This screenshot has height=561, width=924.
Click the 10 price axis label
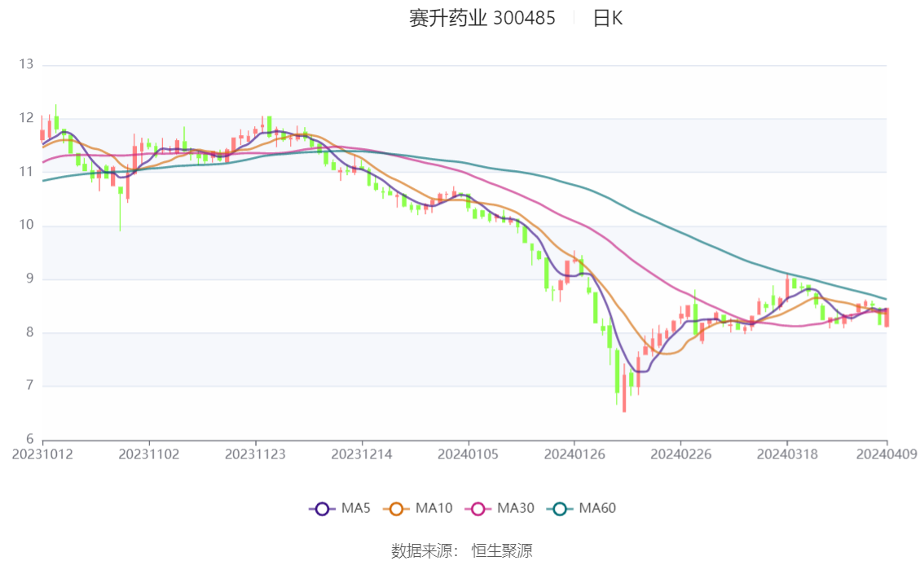pos(26,225)
